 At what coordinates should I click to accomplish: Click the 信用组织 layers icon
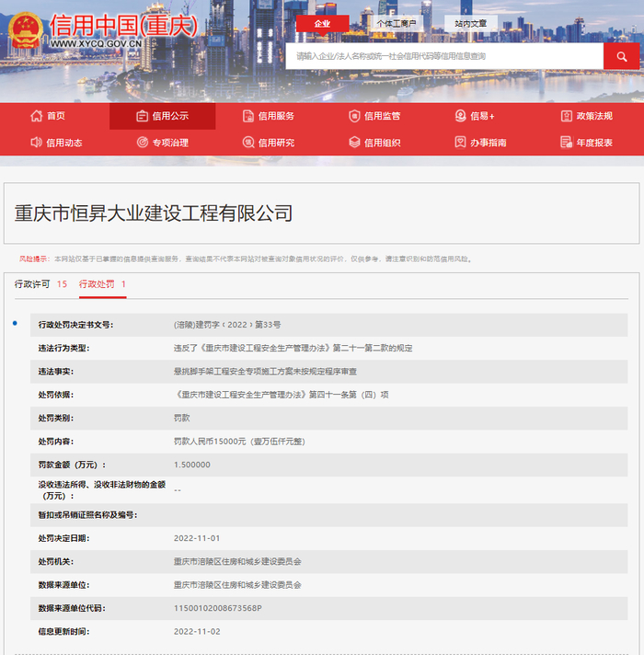pos(354,143)
